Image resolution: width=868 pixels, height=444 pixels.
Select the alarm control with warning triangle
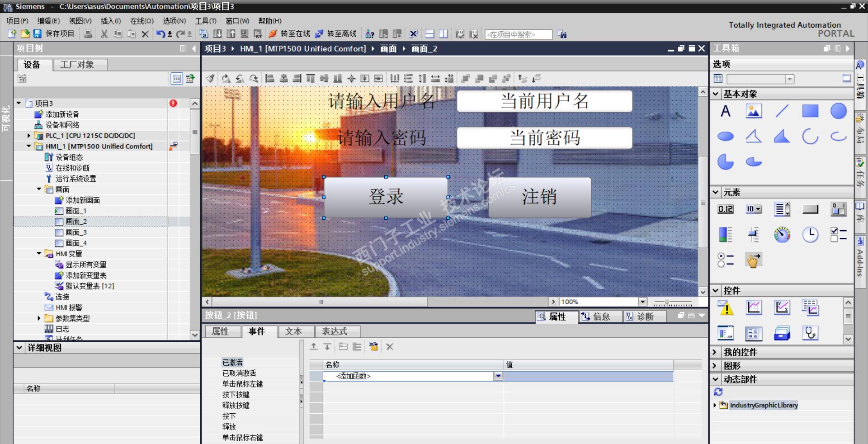pyautogui.click(x=726, y=307)
